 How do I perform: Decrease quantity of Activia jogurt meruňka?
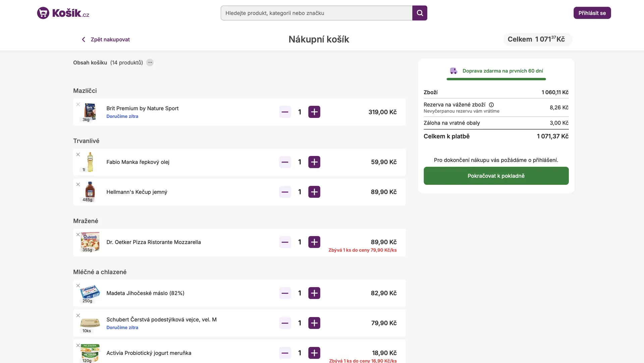coord(285,353)
